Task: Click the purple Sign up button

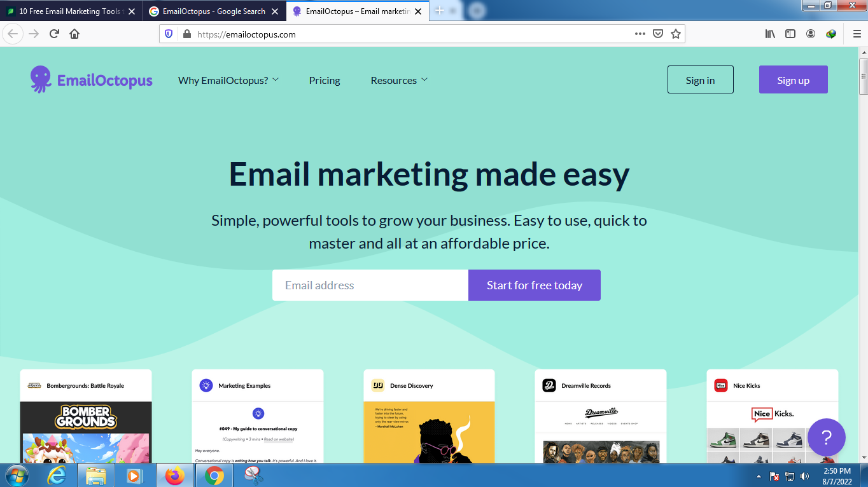Action: click(793, 79)
